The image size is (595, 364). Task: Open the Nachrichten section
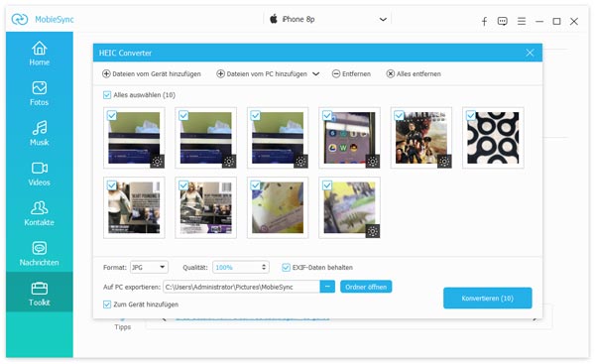(40, 254)
